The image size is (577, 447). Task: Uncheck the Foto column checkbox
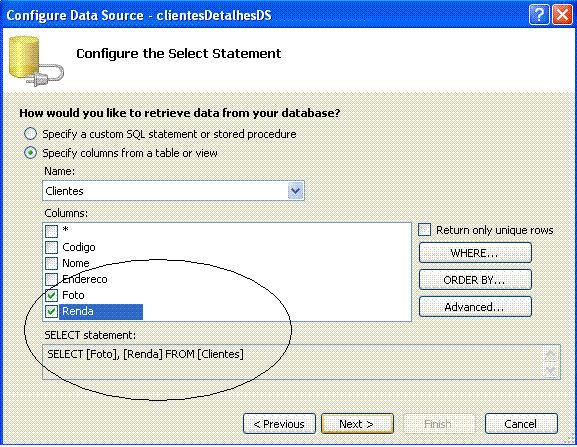click(51, 295)
